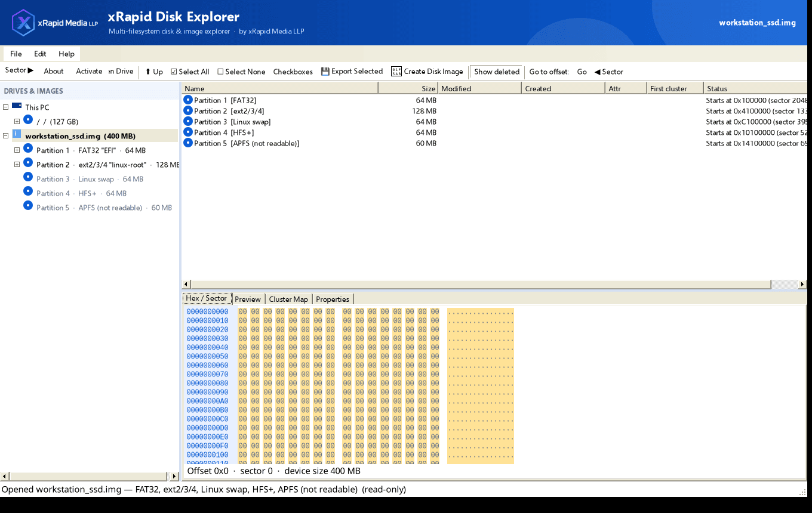Click the Export Selected floppy disk button

pyautogui.click(x=352, y=72)
